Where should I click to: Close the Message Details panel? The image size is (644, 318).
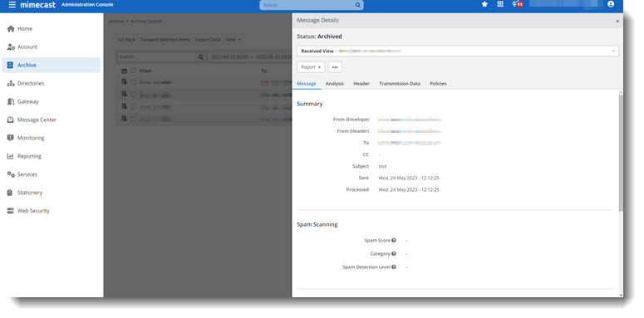617,21
